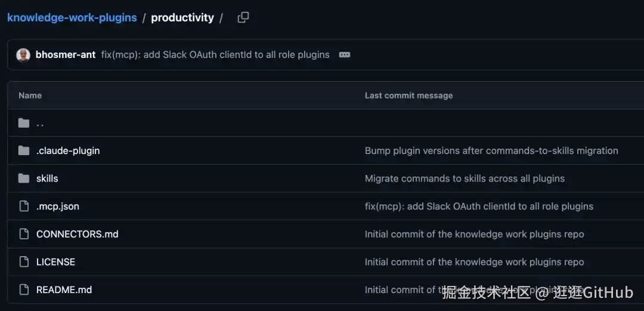Expand commit details with the ellipsis button

point(345,55)
